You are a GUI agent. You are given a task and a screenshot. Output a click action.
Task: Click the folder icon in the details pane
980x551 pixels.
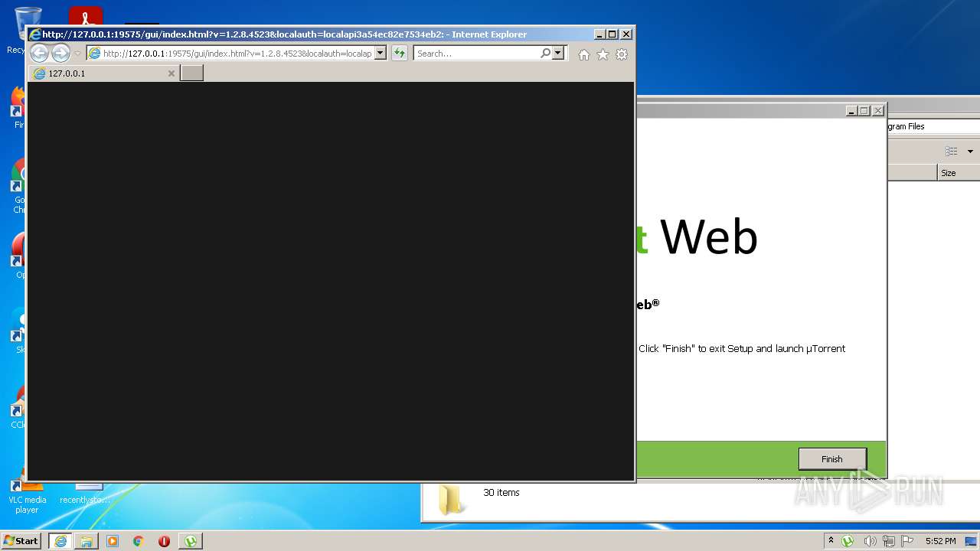[x=451, y=499]
